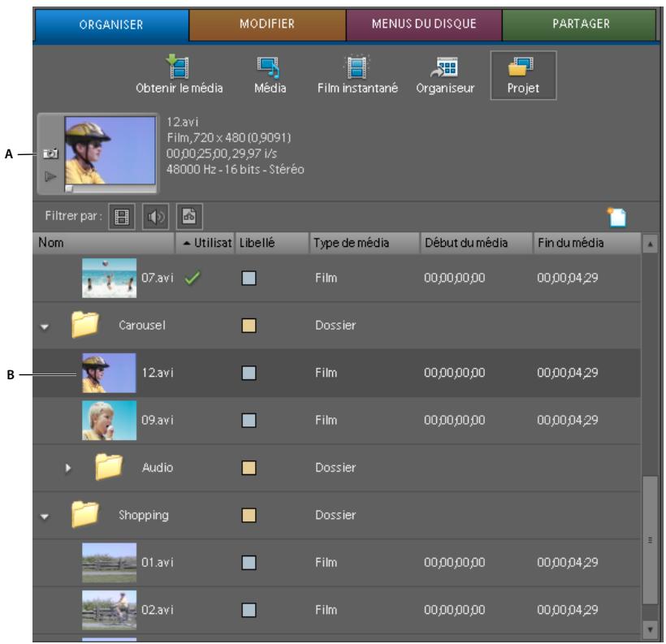The width and height of the screenshot is (666, 644).
Task: Click the 12.avi label color swatch
Action: point(249,374)
